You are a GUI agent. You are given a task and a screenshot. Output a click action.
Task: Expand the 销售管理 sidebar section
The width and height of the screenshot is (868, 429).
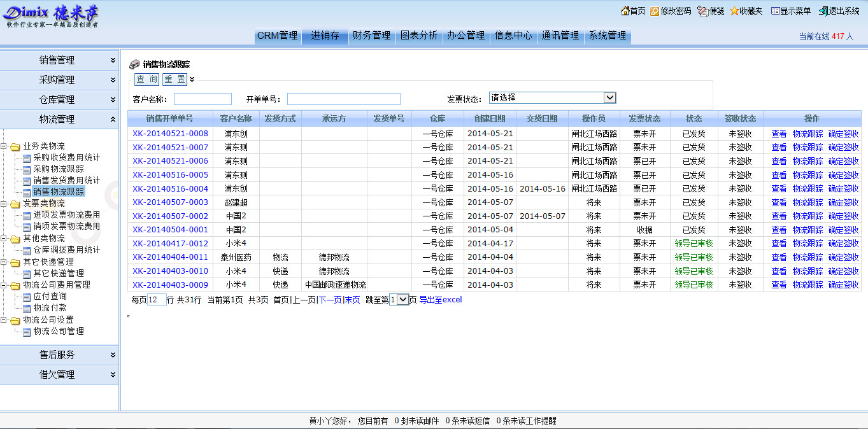113,60
